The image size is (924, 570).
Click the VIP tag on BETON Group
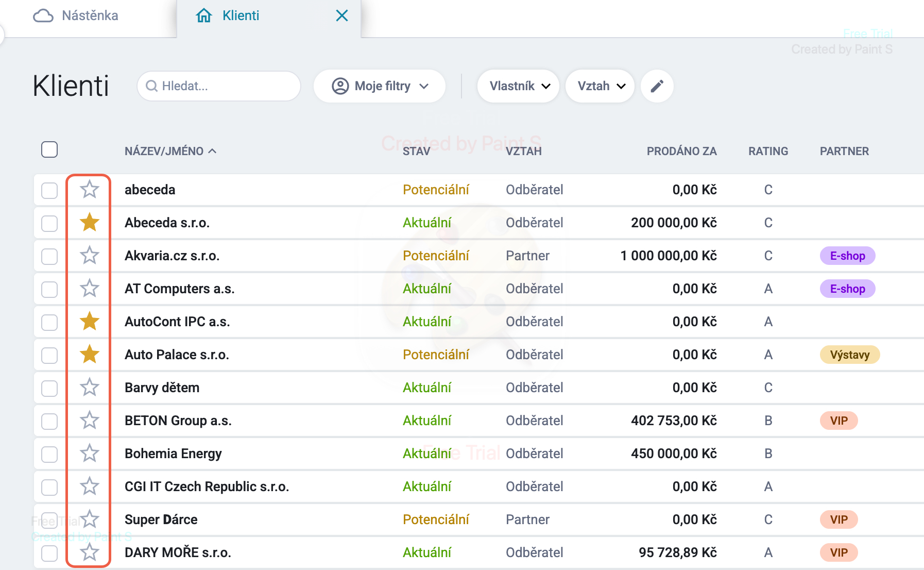(839, 421)
